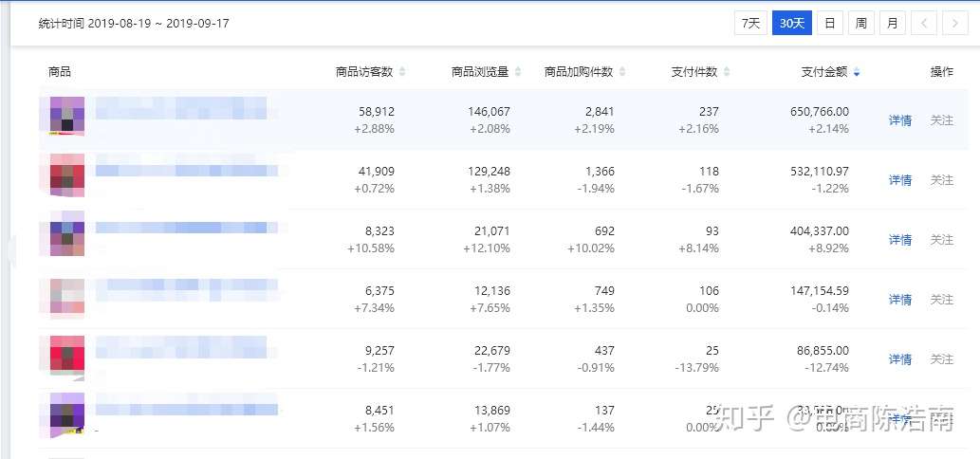This screenshot has width=980, height=459.
Task: Click the 统计时间 date range text
Action: 134,24
